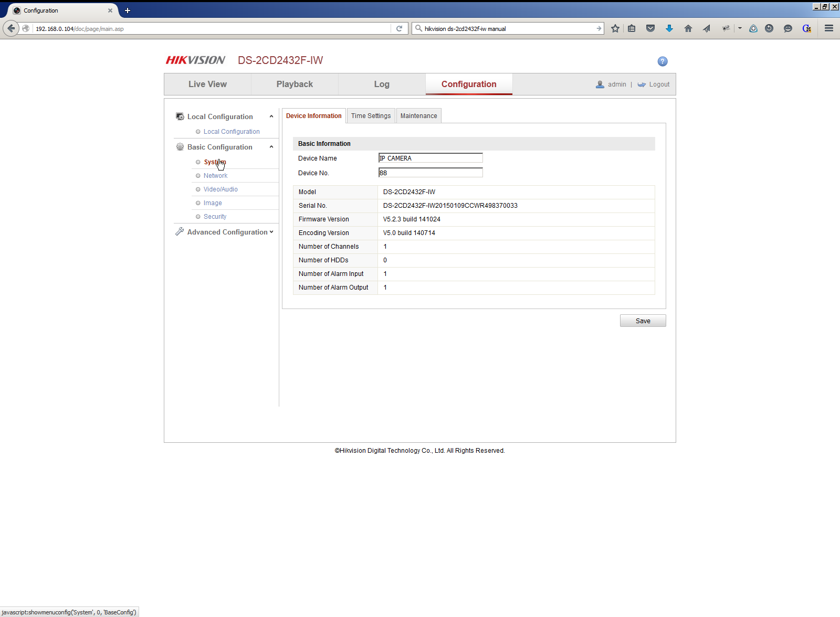
Task: Open the Video/Audio settings link
Action: point(220,189)
